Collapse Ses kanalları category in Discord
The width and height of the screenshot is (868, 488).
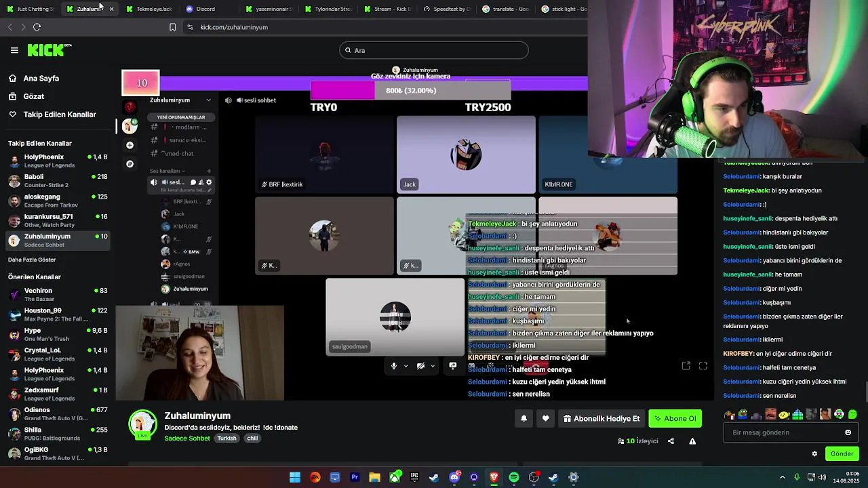pos(167,171)
